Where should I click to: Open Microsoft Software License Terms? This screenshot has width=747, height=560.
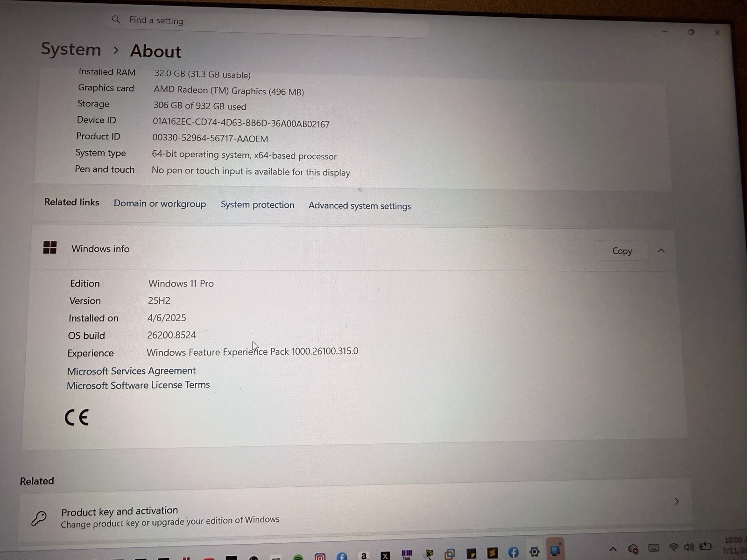click(138, 385)
